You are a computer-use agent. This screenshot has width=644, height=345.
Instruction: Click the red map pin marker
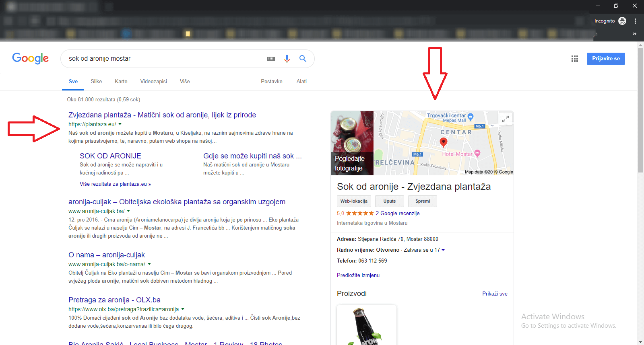pos(444,142)
